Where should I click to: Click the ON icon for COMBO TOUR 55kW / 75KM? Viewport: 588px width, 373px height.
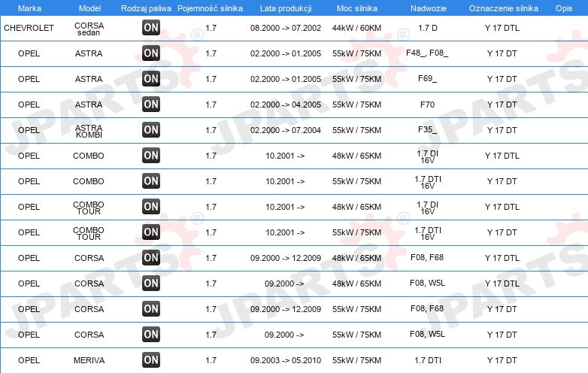151,232
